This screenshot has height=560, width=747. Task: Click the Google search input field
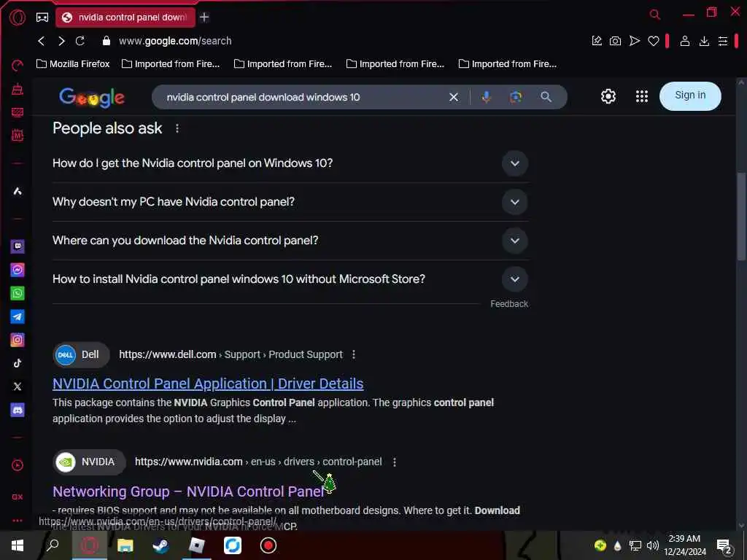click(x=305, y=97)
